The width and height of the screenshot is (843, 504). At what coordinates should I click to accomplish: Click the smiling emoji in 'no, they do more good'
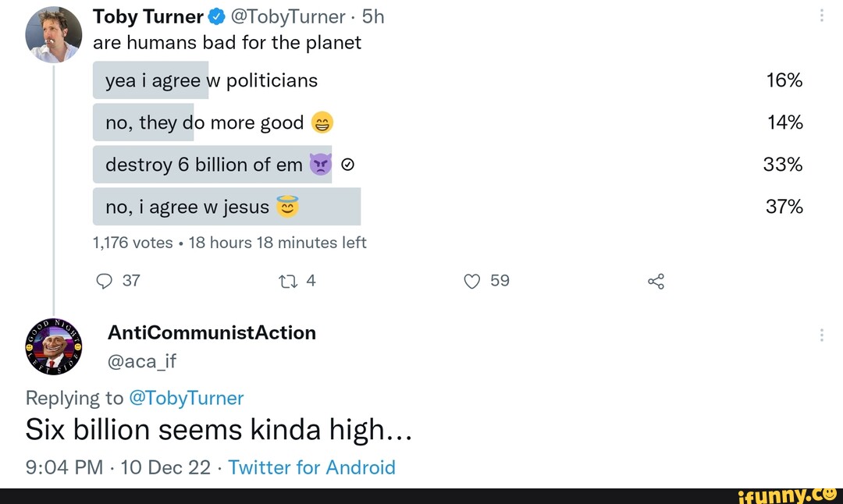point(322,122)
